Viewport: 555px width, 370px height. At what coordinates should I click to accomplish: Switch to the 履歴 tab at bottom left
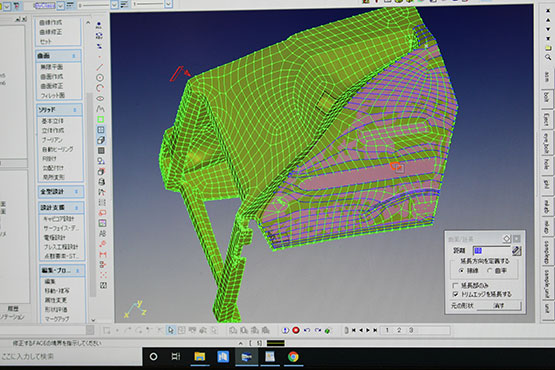(x=13, y=309)
